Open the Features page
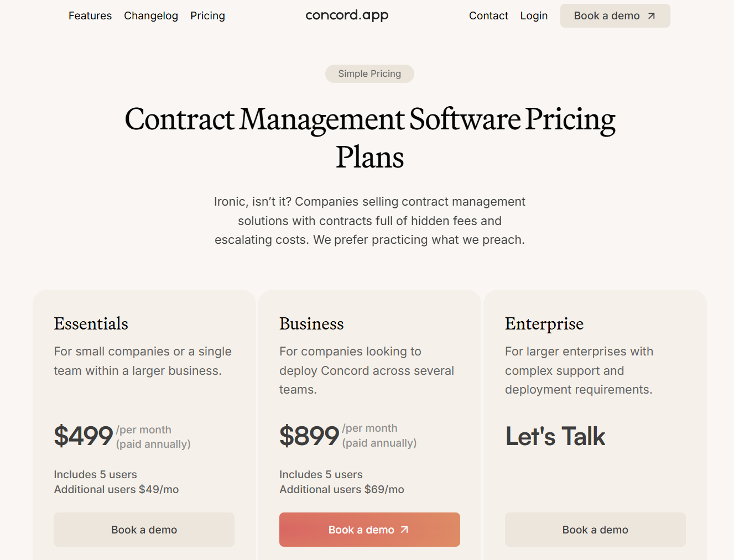Viewport: 734px width, 560px height. coord(90,15)
